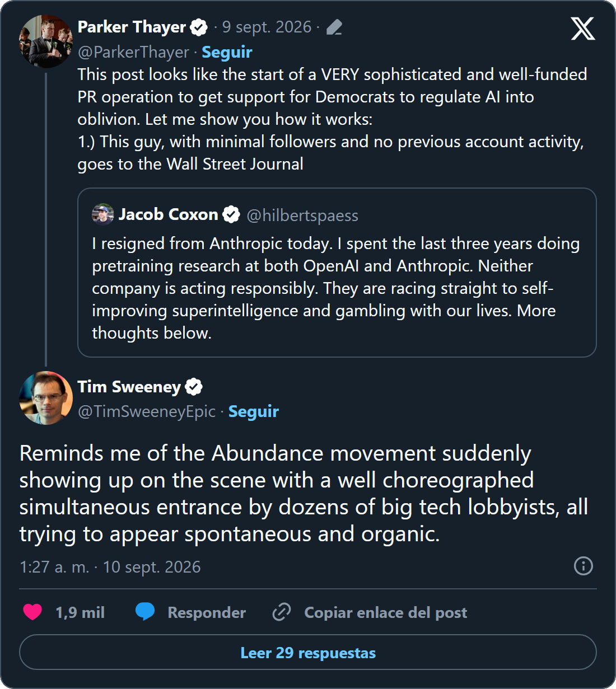
Task: Open the post info circle icon
Action: pyautogui.click(x=584, y=566)
